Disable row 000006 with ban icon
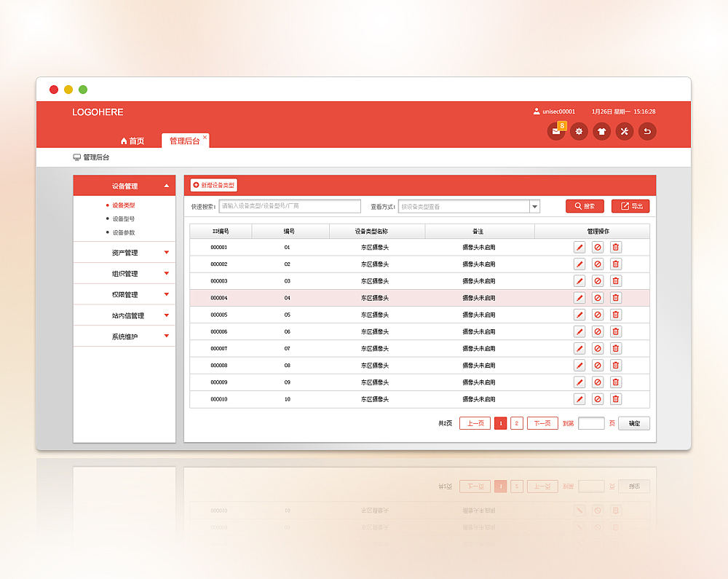This screenshot has height=579, width=728. click(598, 331)
